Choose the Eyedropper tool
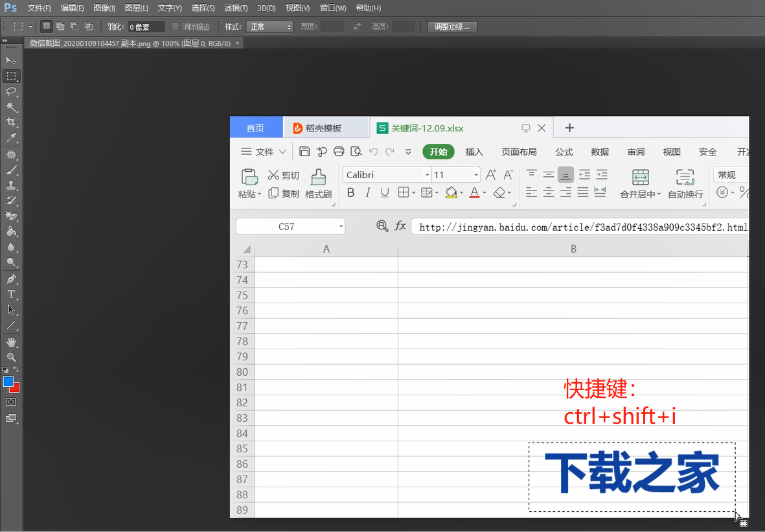This screenshot has width=765, height=532. click(x=11, y=138)
